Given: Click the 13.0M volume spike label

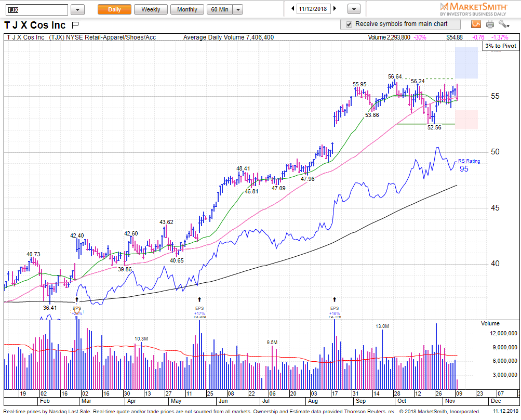Looking at the screenshot, I should [382, 326].
